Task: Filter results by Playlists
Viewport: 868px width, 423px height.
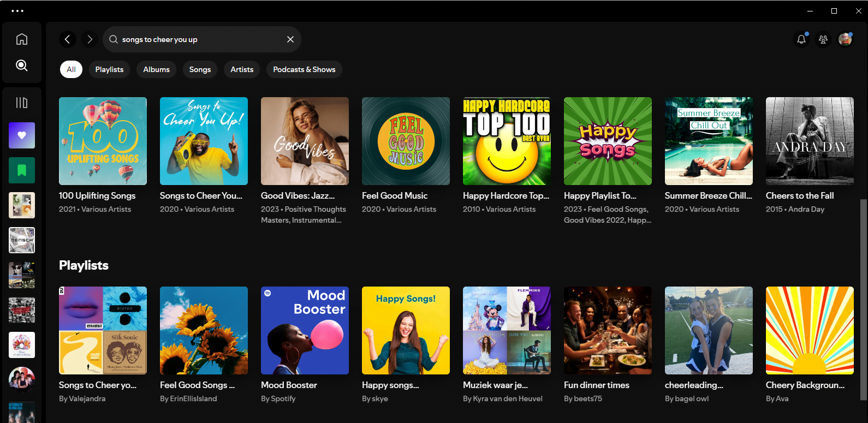Action: [x=109, y=69]
